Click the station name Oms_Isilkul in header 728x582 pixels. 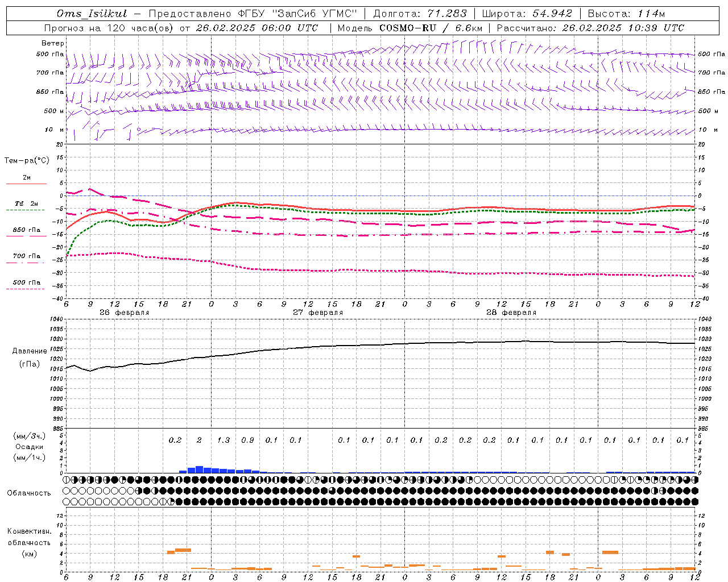92,14
